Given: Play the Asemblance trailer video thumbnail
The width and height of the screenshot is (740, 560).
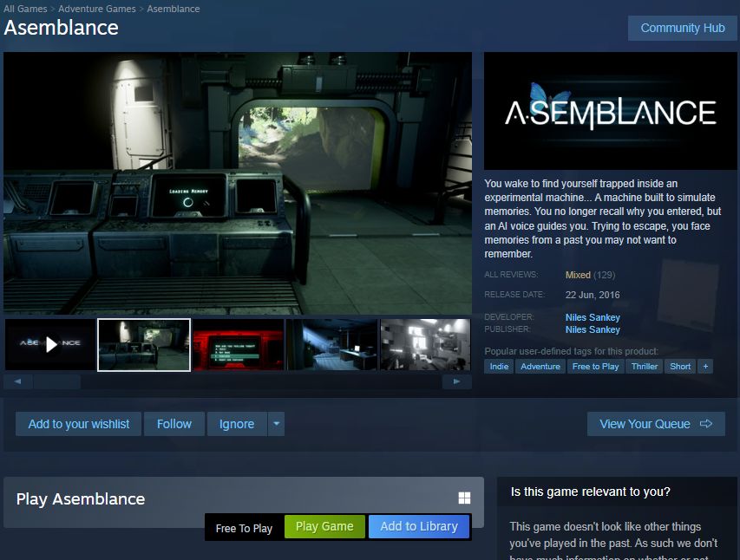Looking at the screenshot, I should pos(50,344).
